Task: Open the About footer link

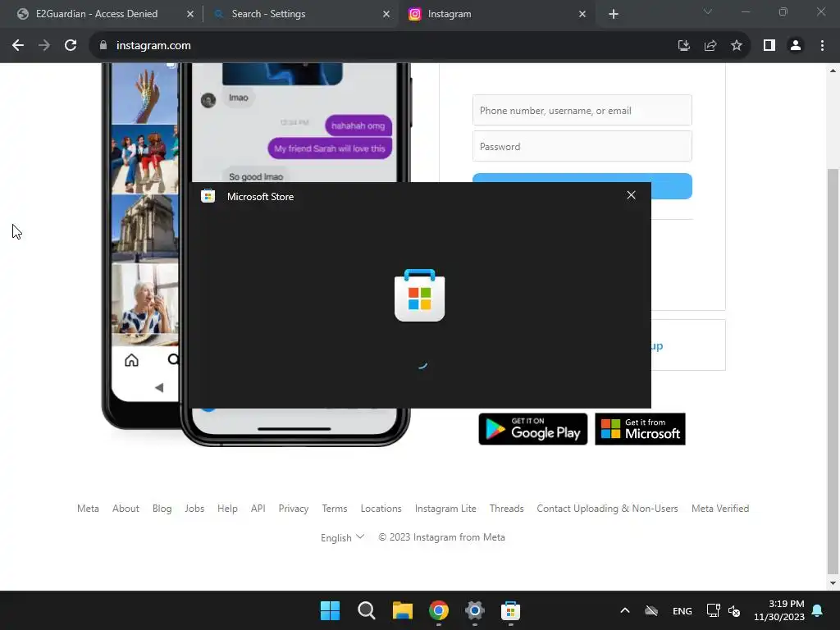Action: click(x=126, y=509)
